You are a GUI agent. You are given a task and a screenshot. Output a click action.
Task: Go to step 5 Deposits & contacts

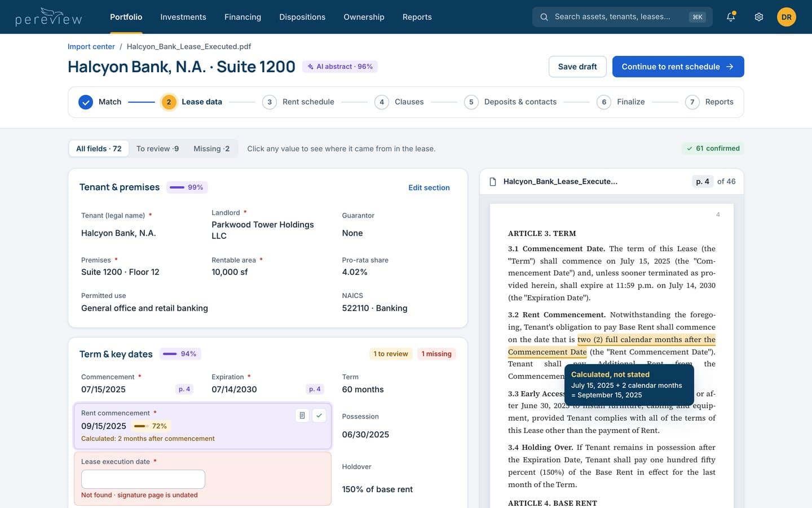tap(510, 102)
